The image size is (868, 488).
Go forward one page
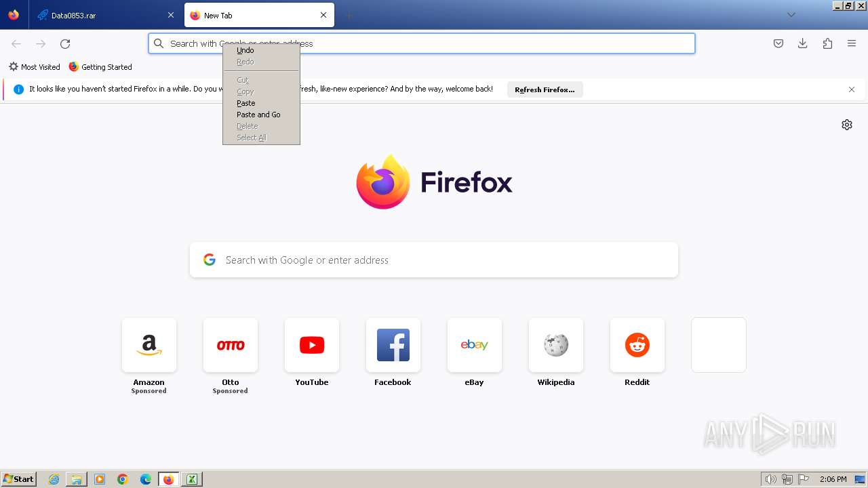tap(41, 43)
